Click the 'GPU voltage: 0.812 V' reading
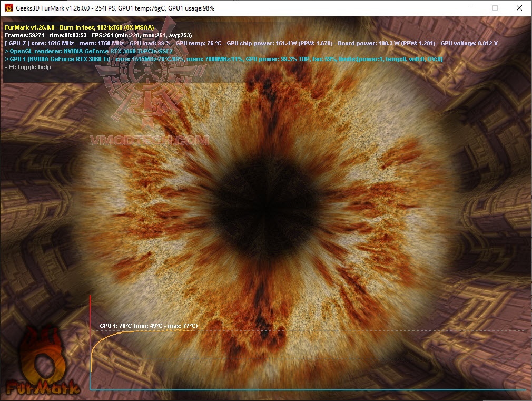Viewport: 532px width, 401px height. click(x=469, y=43)
